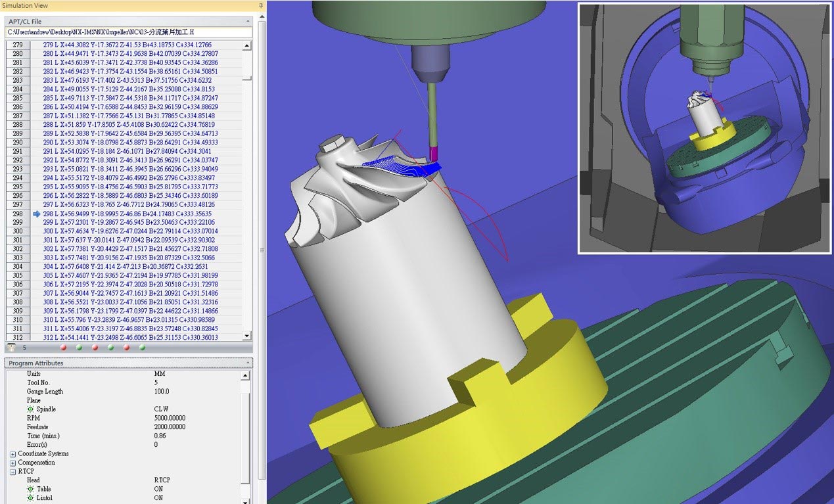834x504 pixels.
Task: Click the NC line starting 'L X+47.6193'
Action: [x=127, y=80]
